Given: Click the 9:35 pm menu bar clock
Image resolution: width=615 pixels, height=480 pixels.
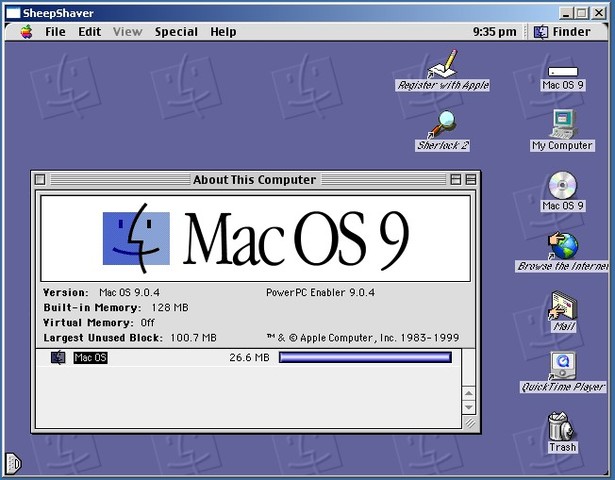Looking at the screenshot, I should point(494,32).
